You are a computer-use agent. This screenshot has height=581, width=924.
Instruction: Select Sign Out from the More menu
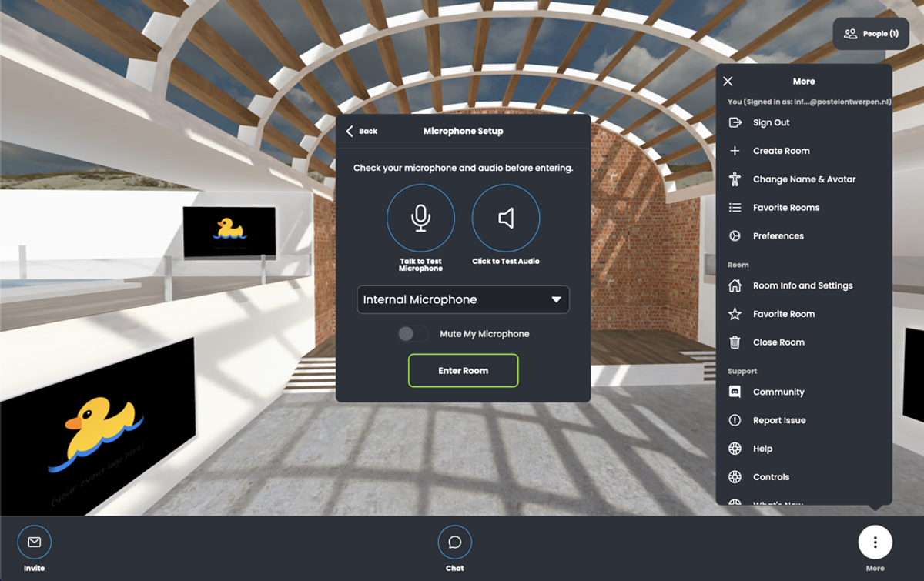click(771, 122)
